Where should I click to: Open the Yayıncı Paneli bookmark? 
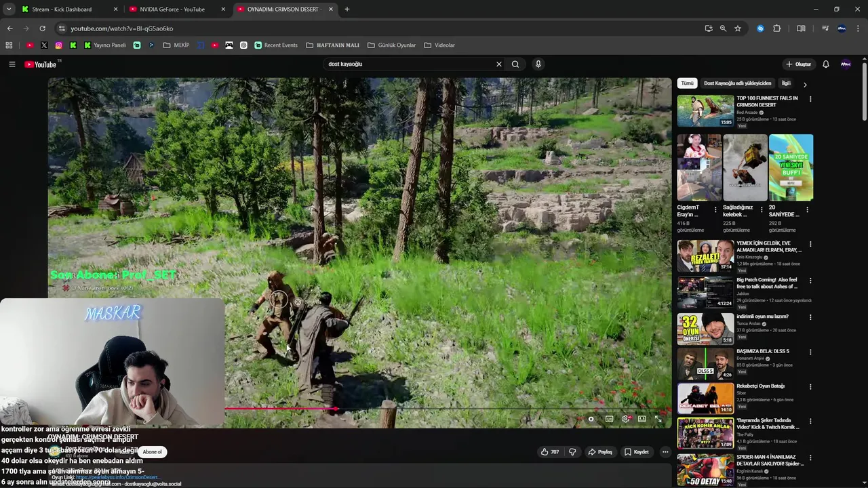pos(105,45)
